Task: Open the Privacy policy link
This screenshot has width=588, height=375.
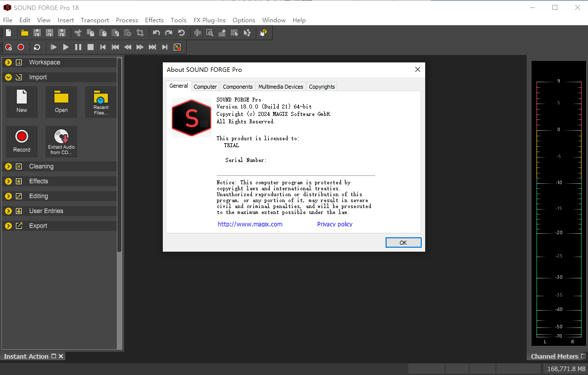Action: (x=335, y=224)
